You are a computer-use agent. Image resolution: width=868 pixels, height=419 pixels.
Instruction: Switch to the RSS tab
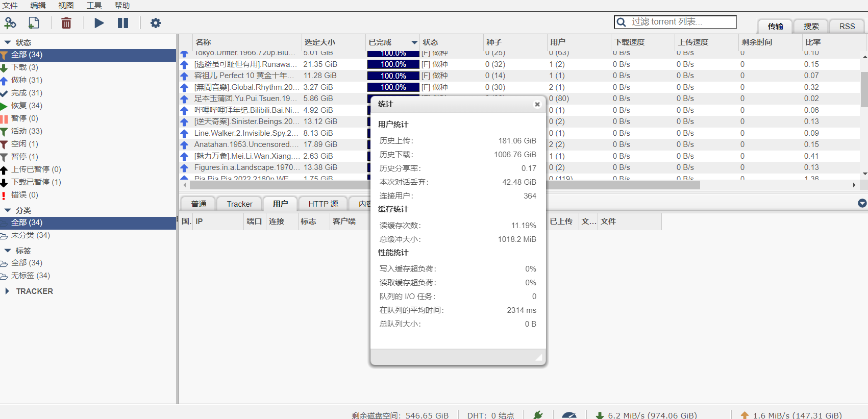(847, 26)
